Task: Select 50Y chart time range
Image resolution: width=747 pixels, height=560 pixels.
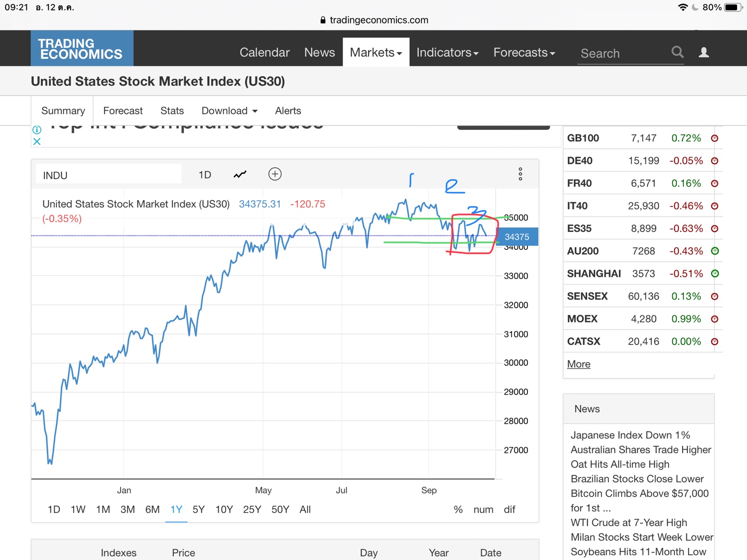Action: pos(280,509)
